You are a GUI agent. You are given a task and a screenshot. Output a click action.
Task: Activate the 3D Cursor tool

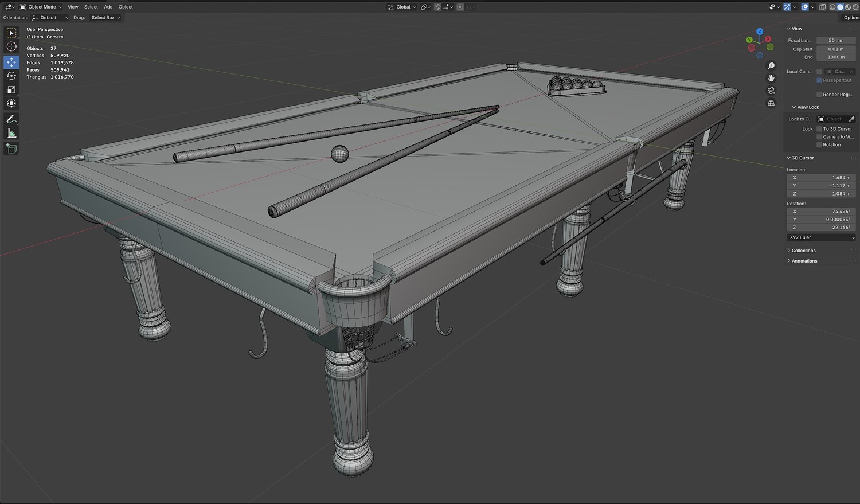pyautogui.click(x=11, y=47)
